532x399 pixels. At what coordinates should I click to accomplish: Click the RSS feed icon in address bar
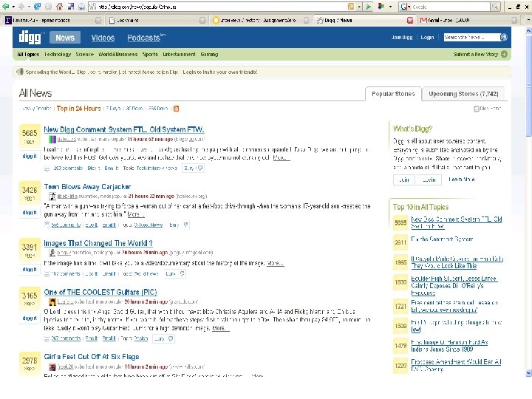pos(351,7)
